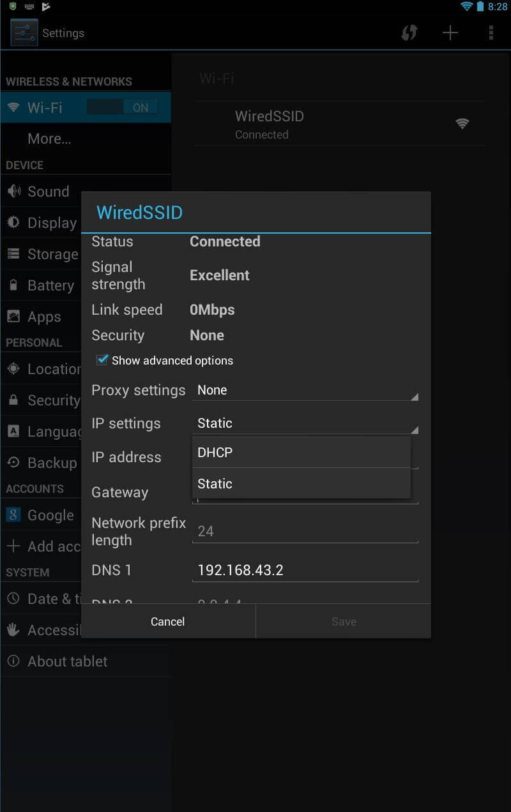Tap the About tablet info icon

(x=13, y=661)
